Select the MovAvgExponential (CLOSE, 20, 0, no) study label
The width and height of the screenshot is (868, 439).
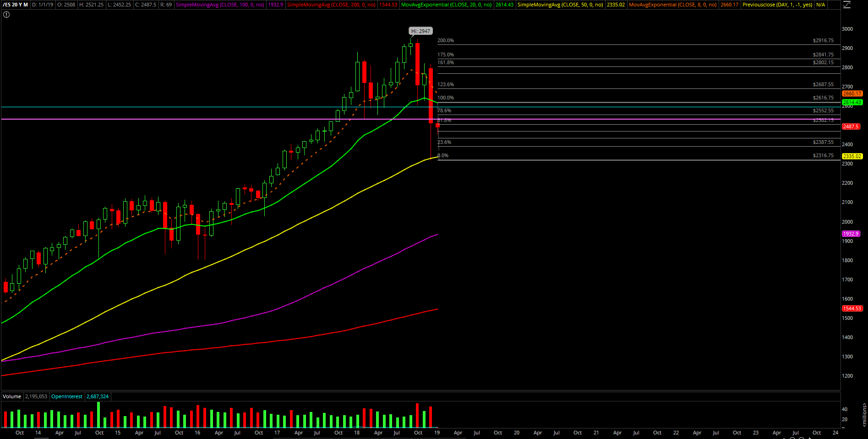[447, 5]
